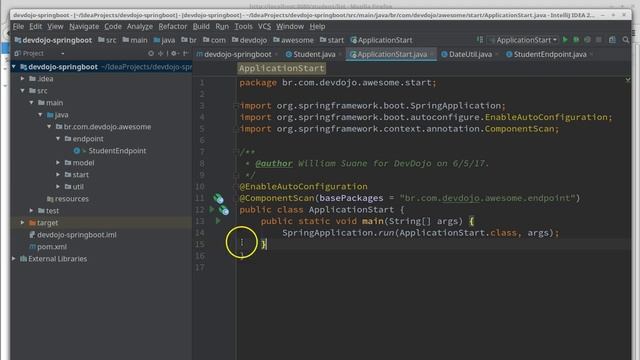Close the Student.java tab
Image resolution: width=640 pixels, height=360 pixels.
pos(340,54)
